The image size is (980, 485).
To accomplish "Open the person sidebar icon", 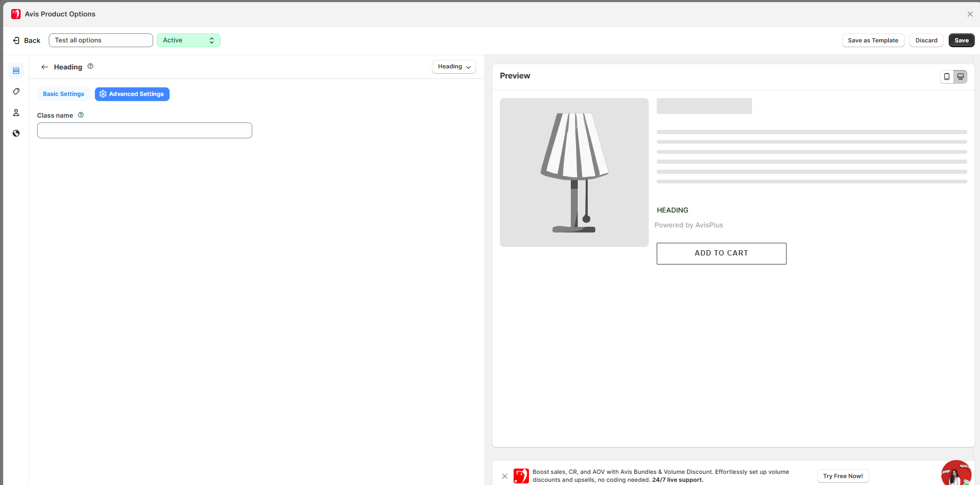I will [x=16, y=112].
